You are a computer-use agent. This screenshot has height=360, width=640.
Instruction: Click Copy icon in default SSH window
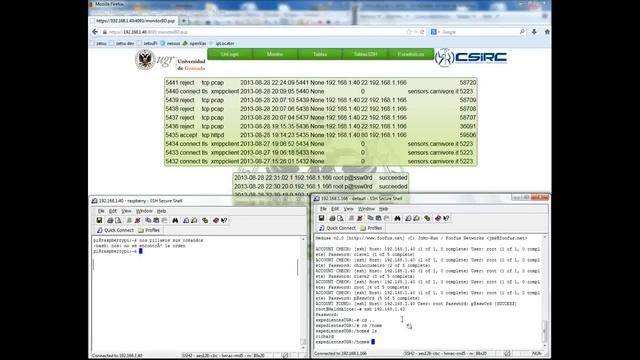click(x=370, y=218)
